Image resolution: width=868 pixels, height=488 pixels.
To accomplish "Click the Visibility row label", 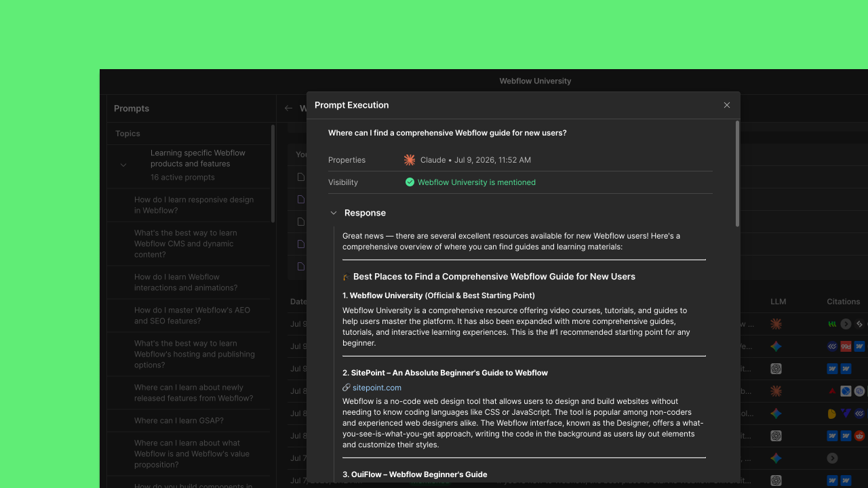I will click(343, 182).
